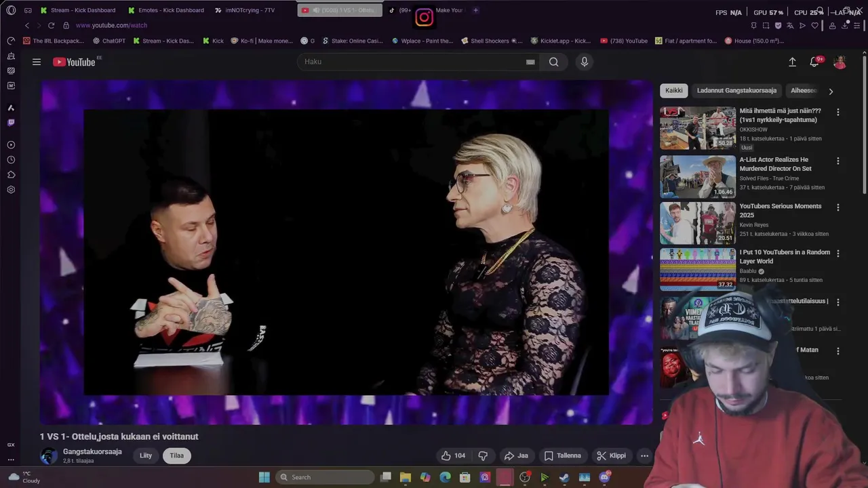Open Extensions cube in Opera sidebar
868x488 pixels.
coord(11,175)
